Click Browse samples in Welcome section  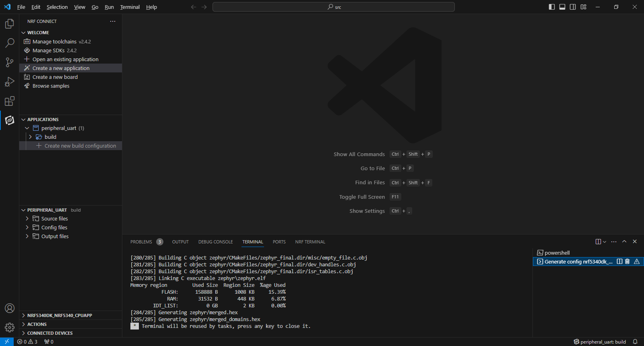[x=51, y=86]
